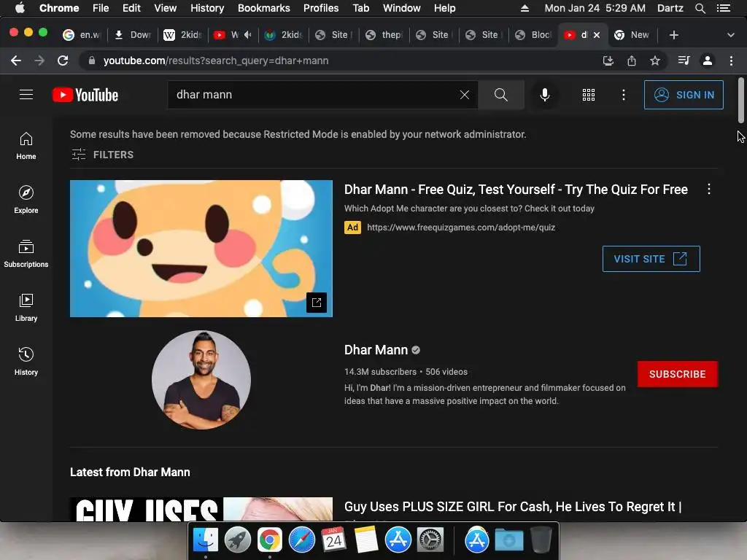Image resolution: width=747 pixels, height=560 pixels.
Task: Click the VISIT SITE button
Action: (651, 259)
